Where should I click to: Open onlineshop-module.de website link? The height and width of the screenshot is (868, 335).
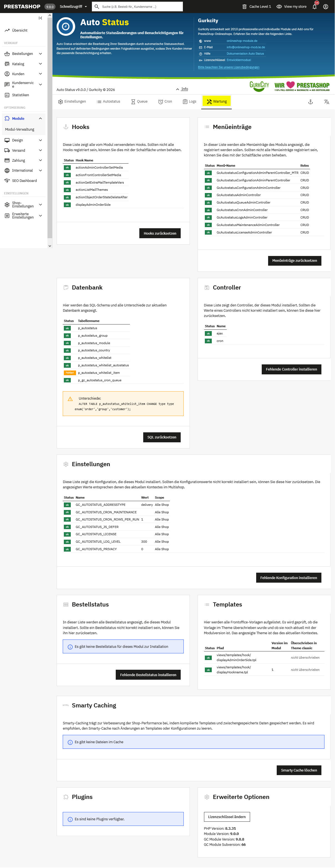pyautogui.click(x=242, y=41)
